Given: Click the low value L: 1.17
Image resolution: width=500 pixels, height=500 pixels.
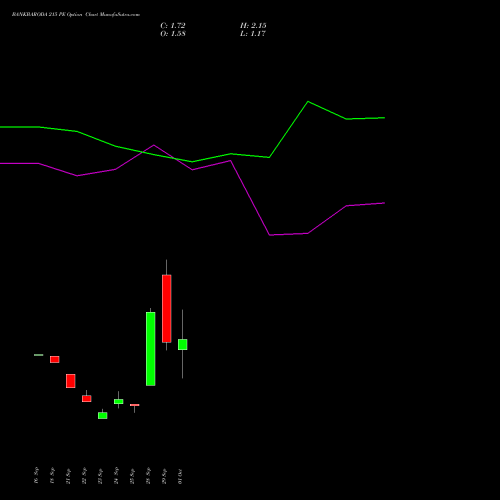Looking at the screenshot, I should tap(253, 34).
